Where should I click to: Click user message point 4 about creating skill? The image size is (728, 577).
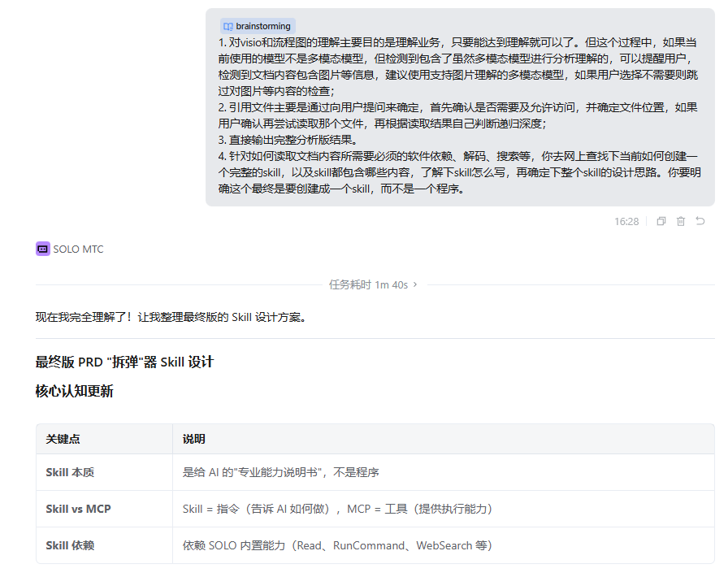(x=460, y=172)
